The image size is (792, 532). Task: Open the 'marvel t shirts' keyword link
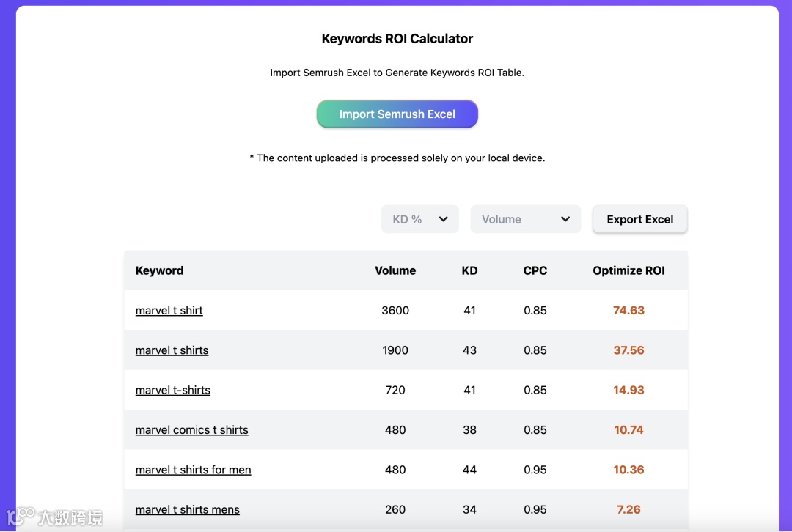tap(172, 350)
